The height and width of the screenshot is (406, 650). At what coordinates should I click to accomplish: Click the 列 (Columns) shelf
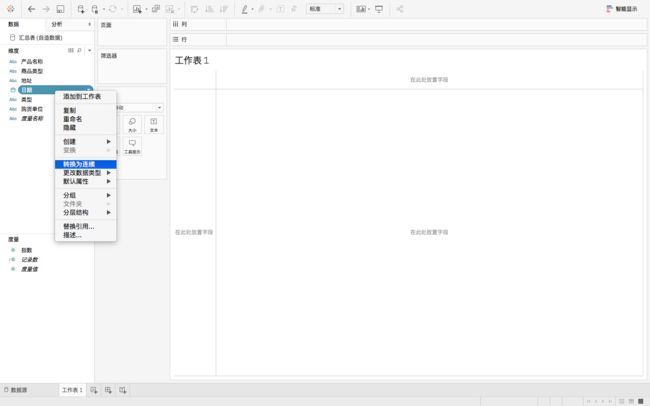[408, 24]
